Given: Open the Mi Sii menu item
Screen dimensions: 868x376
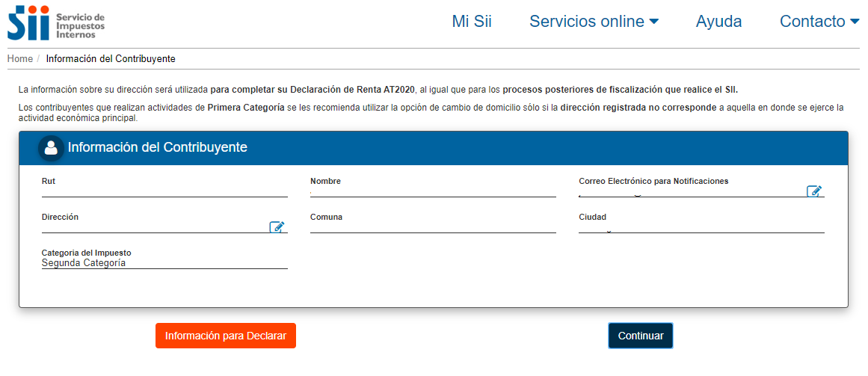Looking at the screenshot, I should tap(472, 22).
